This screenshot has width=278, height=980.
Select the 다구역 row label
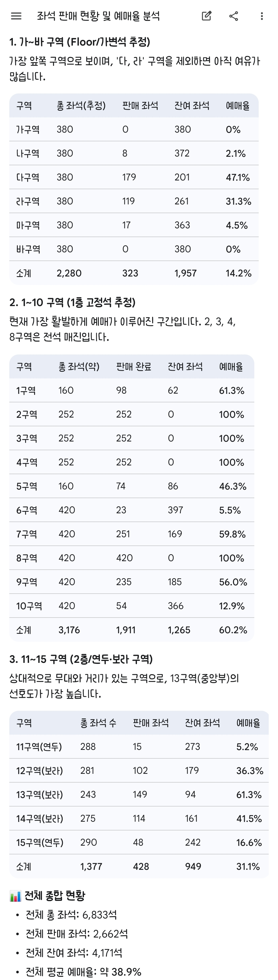[28, 177]
